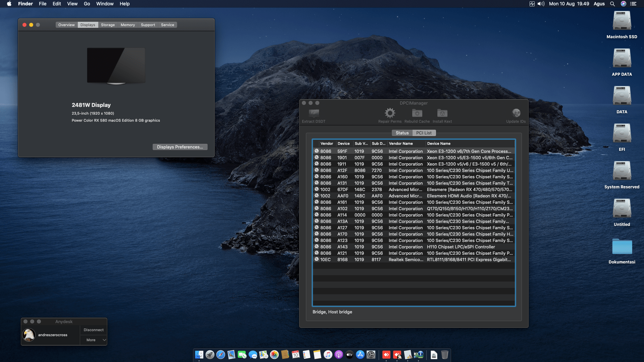This screenshot has height=362, width=644.
Task: Click DPCIManager icon in the Dock
Action: pyautogui.click(x=419, y=355)
